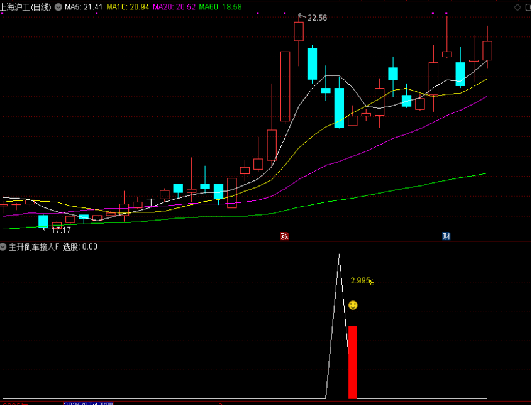Open the dropdown beside 上海沪工 (日线) title
The width and height of the screenshot is (532, 406).
coord(58,7)
